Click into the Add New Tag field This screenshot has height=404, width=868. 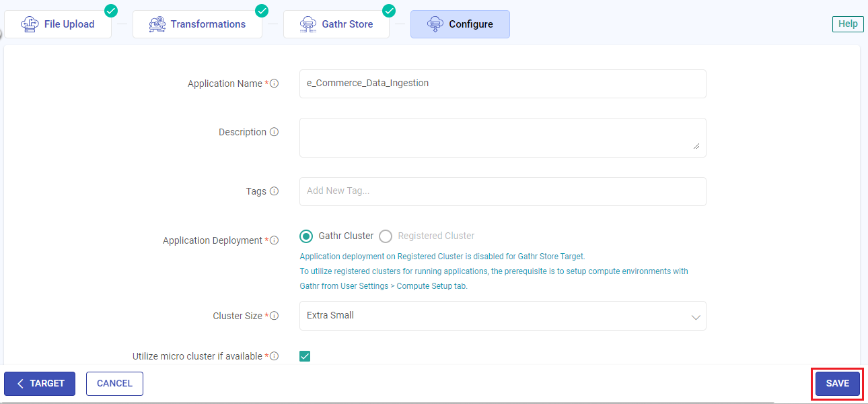pos(502,191)
